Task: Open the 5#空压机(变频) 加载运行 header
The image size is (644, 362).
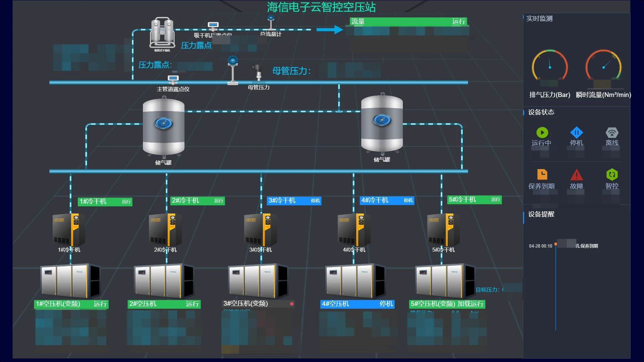Action: coord(447,304)
